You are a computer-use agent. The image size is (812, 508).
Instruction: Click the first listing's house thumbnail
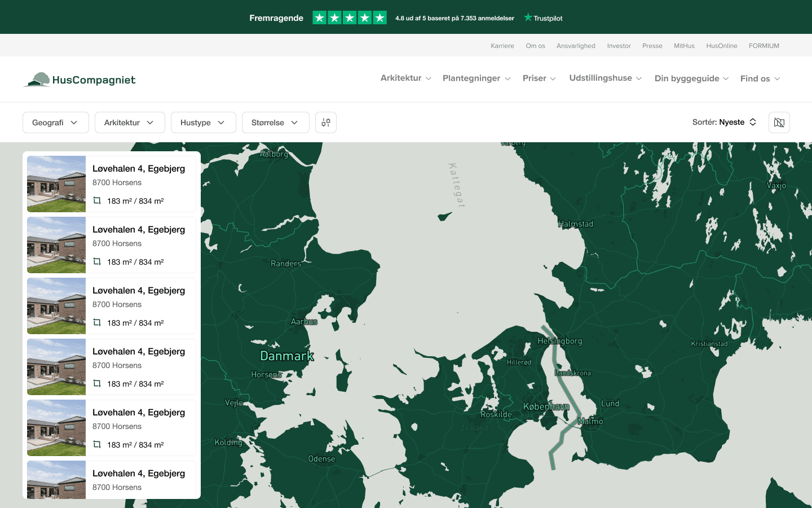(56, 184)
